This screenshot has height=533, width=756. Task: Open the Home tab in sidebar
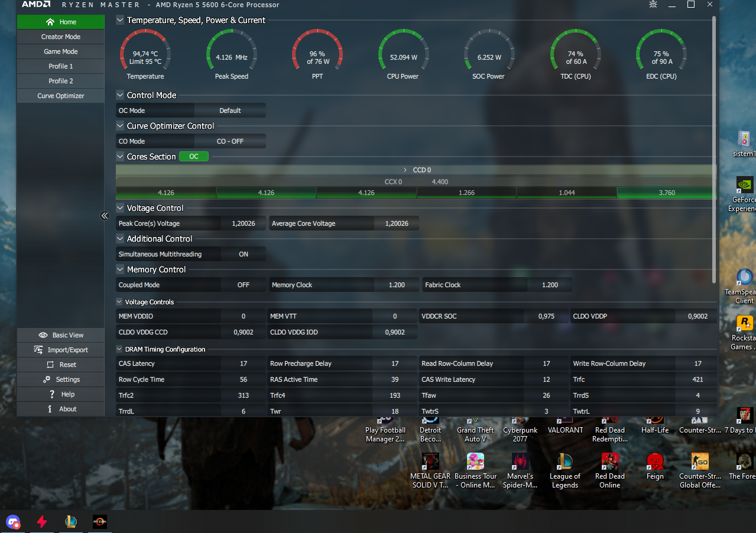61,22
